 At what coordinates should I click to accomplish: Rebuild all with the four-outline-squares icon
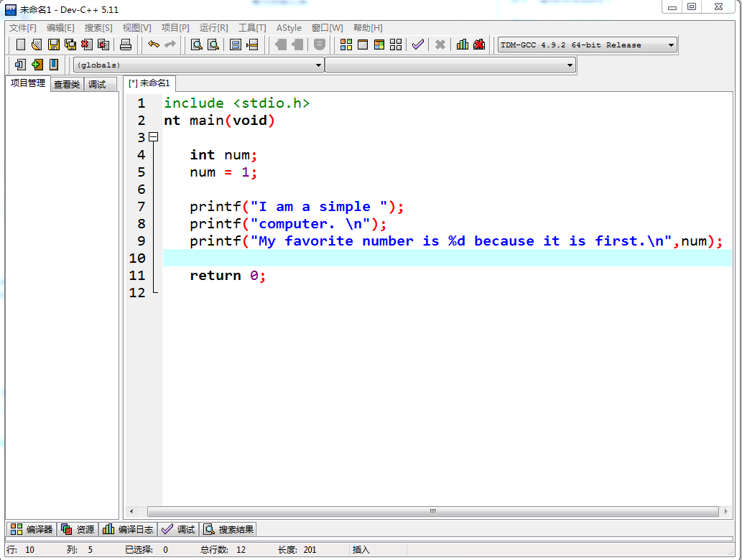396,45
